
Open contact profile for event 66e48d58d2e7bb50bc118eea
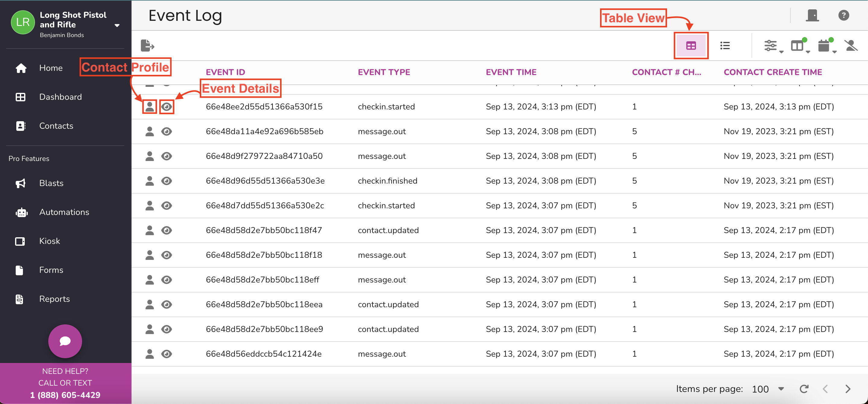(x=149, y=304)
